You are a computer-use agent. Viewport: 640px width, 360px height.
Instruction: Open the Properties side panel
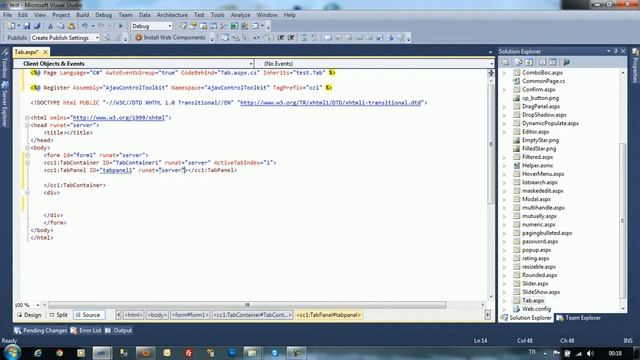click(636, 66)
